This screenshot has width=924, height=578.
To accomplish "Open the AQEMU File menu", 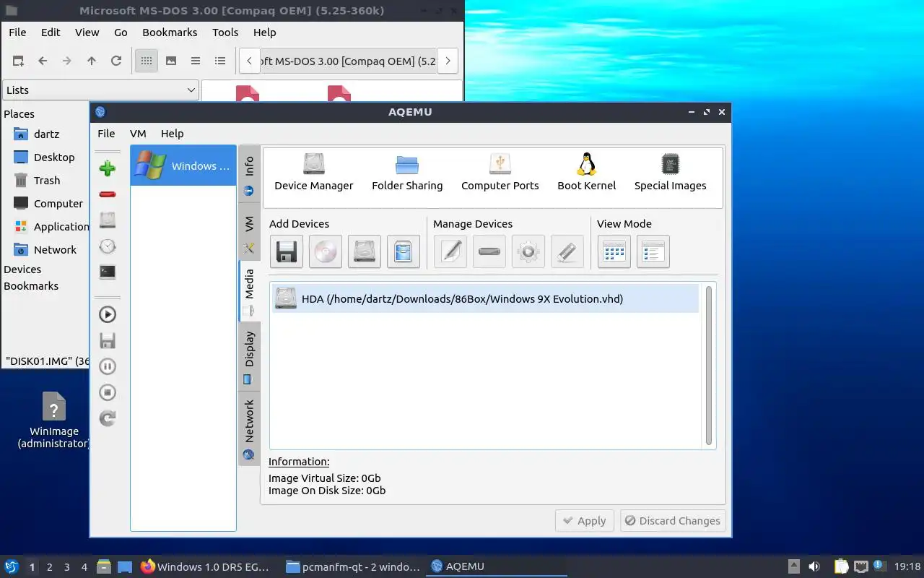I will [x=106, y=134].
